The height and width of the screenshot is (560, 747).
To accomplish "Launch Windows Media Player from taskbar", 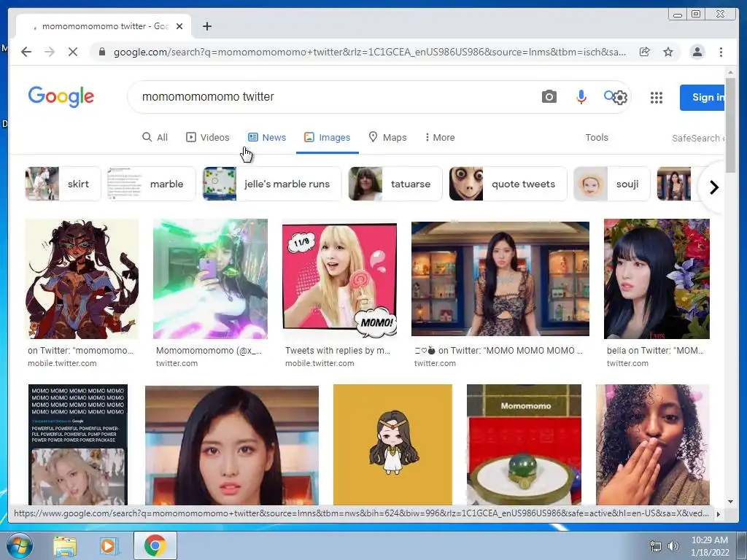I will (108, 545).
